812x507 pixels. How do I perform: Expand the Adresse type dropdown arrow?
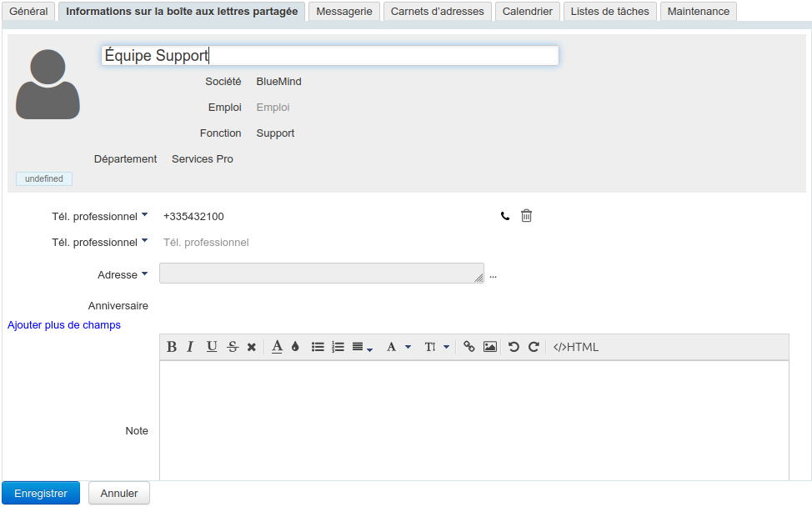pyautogui.click(x=144, y=274)
